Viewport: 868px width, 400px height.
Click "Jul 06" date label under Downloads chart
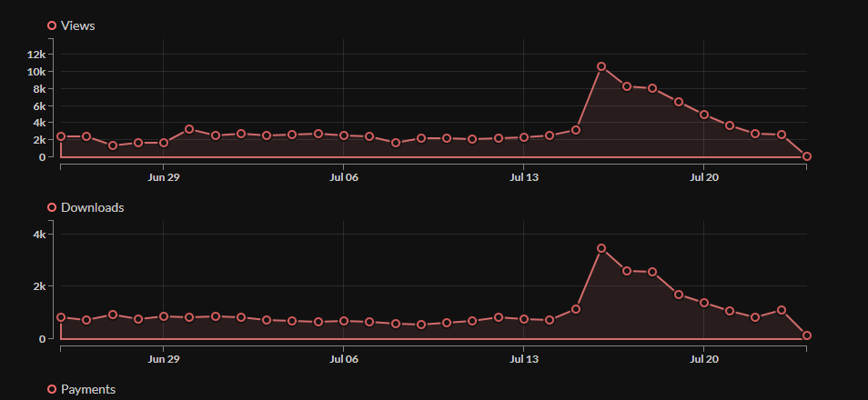coord(344,359)
